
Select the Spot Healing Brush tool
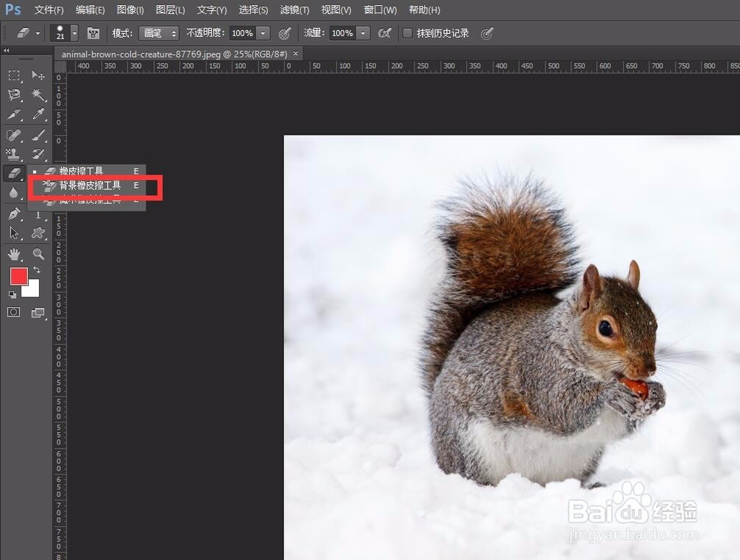click(14, 135)
